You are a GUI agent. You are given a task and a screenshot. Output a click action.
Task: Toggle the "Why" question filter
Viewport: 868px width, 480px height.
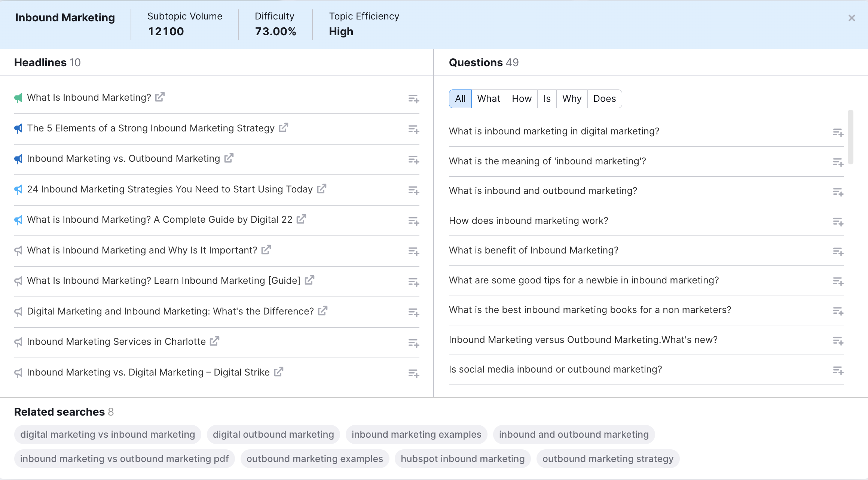coord(572,98)
